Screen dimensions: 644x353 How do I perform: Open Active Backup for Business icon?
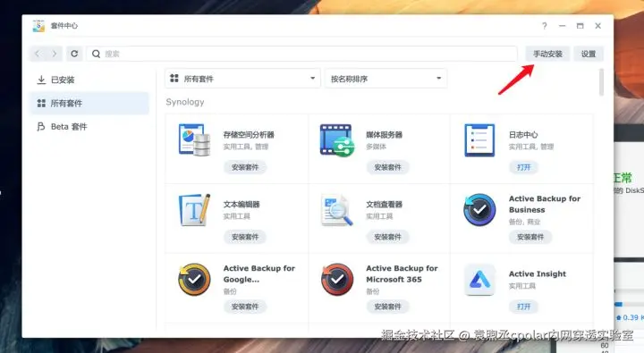[479, 210]
